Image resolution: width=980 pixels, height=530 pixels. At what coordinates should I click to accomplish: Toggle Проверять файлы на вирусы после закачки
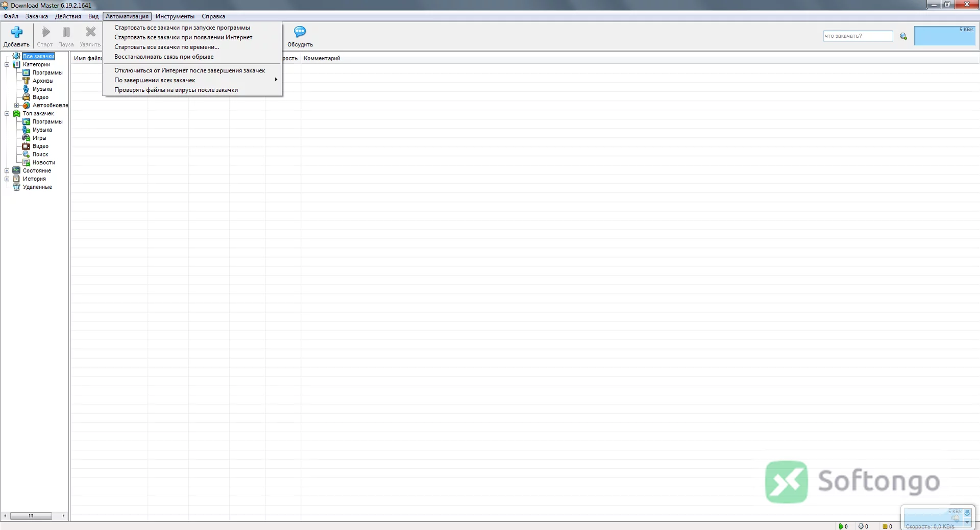[x=192, y=90]
